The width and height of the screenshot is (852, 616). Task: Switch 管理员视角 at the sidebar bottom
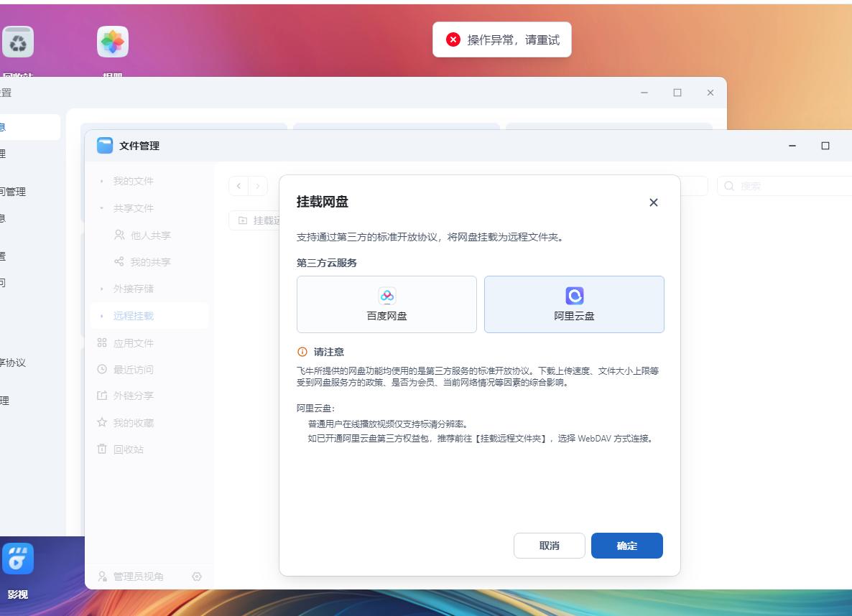click(131, 577)
